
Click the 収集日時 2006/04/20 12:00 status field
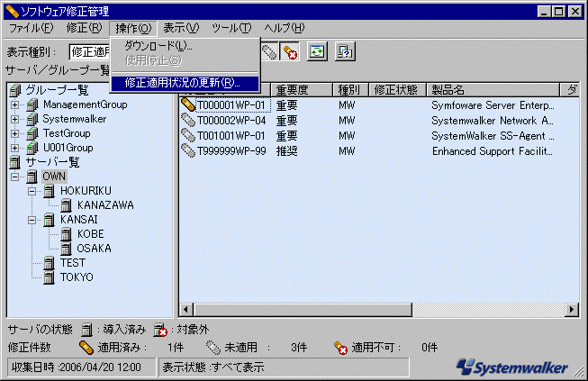click(x=81, y=367)
